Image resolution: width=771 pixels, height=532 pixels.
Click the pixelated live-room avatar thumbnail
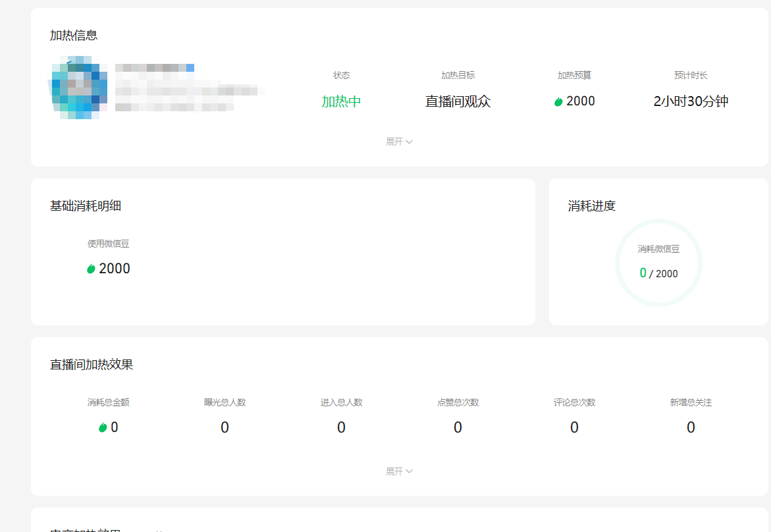[78, 88]
